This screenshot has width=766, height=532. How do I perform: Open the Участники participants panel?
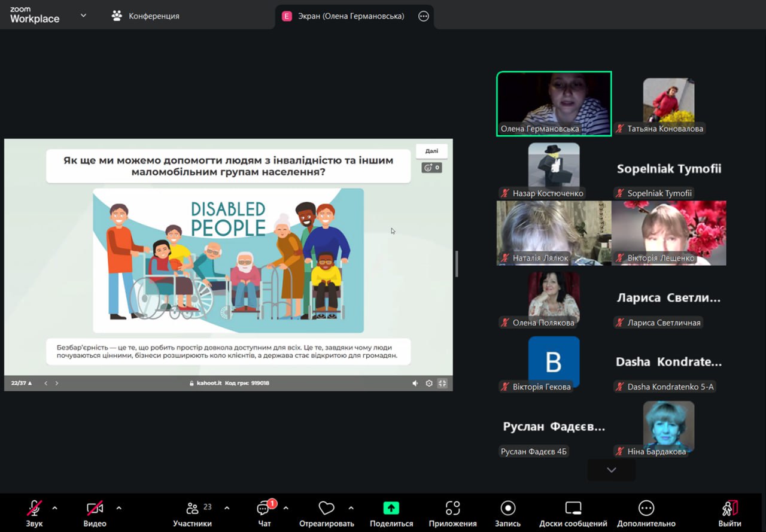coord(192,509)
